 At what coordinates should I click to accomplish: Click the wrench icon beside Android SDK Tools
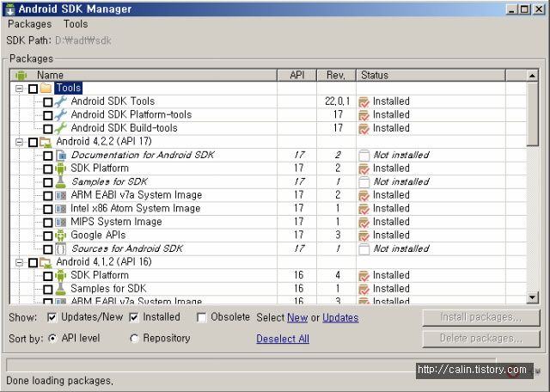tap(60, 101)
